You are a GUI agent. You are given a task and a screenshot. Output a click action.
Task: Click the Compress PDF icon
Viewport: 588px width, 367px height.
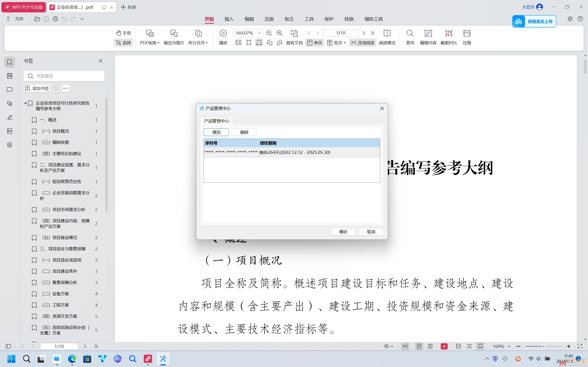click(x=466, y=33)
